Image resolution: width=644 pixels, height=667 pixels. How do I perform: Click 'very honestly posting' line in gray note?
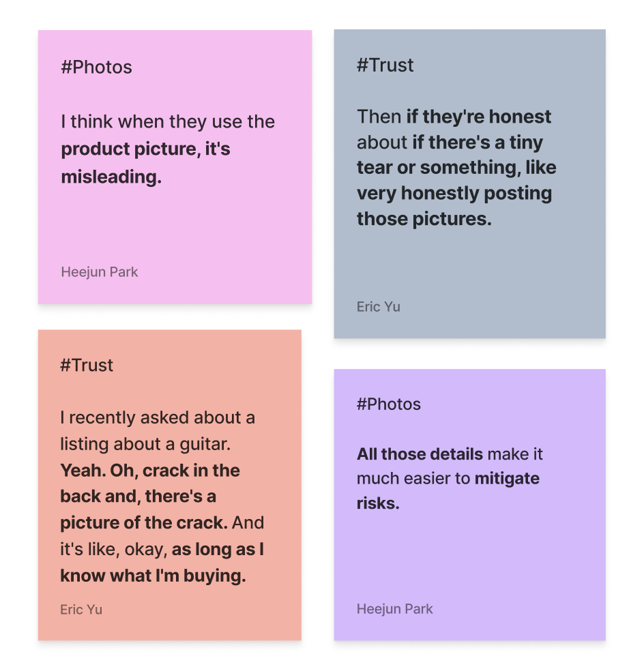[454, 193]
